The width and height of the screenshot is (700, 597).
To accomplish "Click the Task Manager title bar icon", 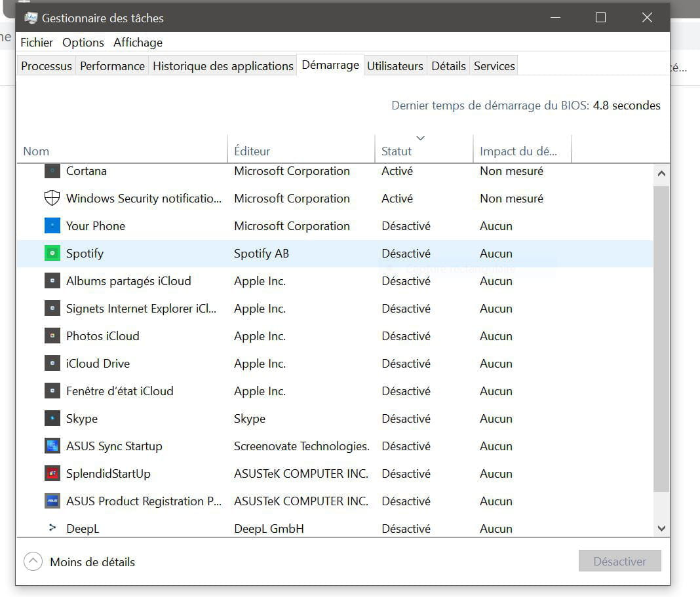I will pyautogui.click(x=30, y=18).
